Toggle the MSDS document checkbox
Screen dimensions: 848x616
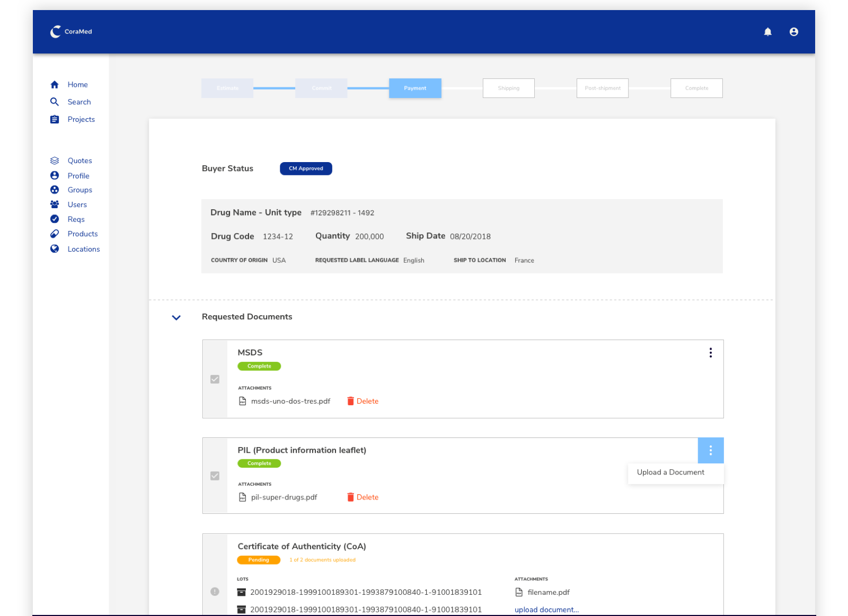(x=215, y=379)
